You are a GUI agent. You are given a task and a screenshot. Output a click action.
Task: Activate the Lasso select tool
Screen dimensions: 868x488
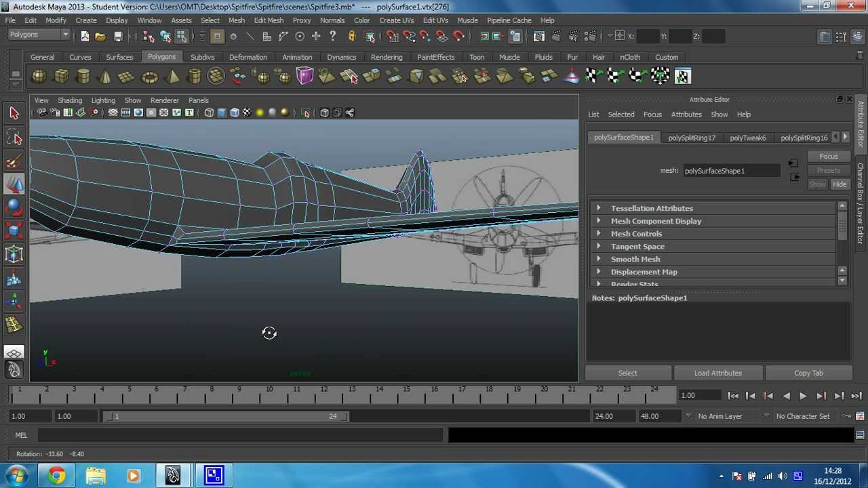[x=14, y=138]
